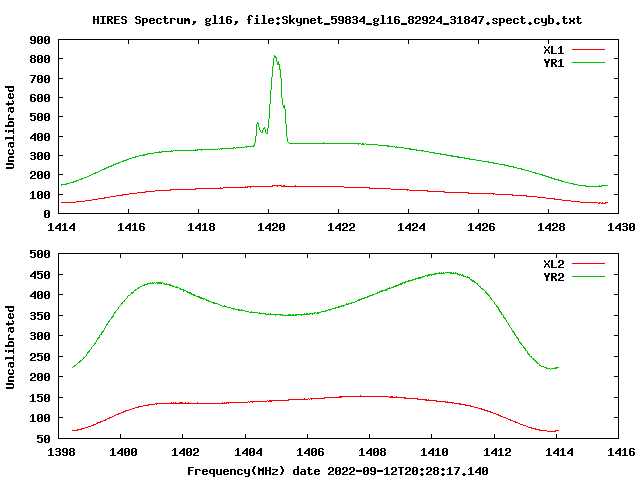This screenshot has width=640, height=480.
Task: Click the top plot's Uncalibrated axis label
Action: tap(10, 127)
